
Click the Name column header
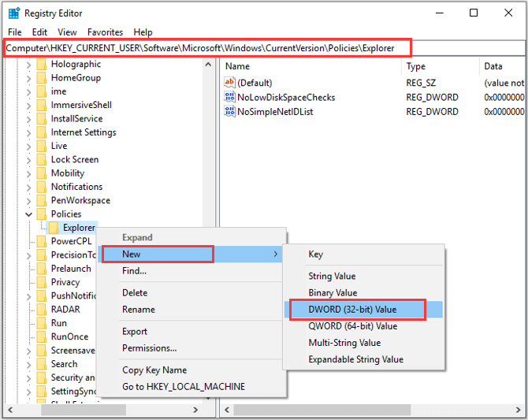(x=311, y=66)
